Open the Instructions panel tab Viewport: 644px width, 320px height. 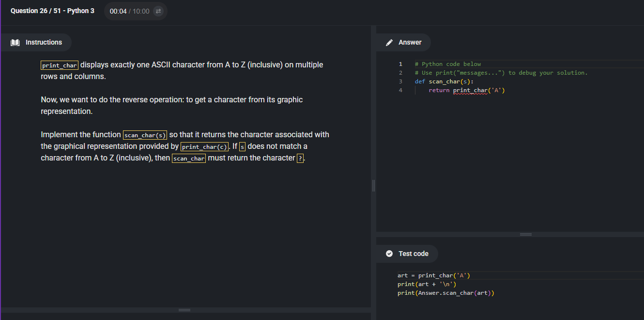click(36, 43)
